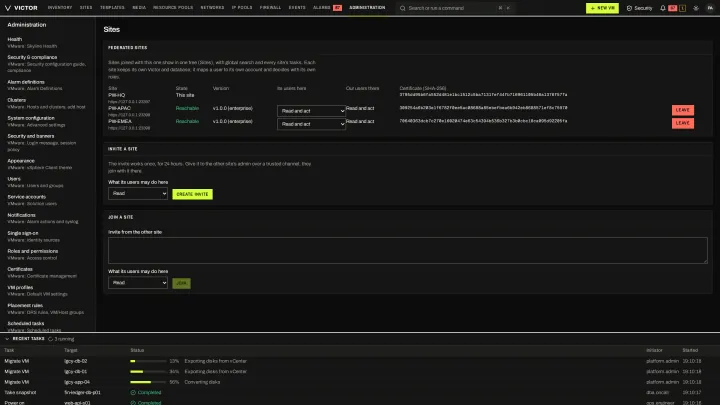This screenshot has height=405, width=720.
Task: Click PIII-APAC site name
Action: (x=119, y=108)
